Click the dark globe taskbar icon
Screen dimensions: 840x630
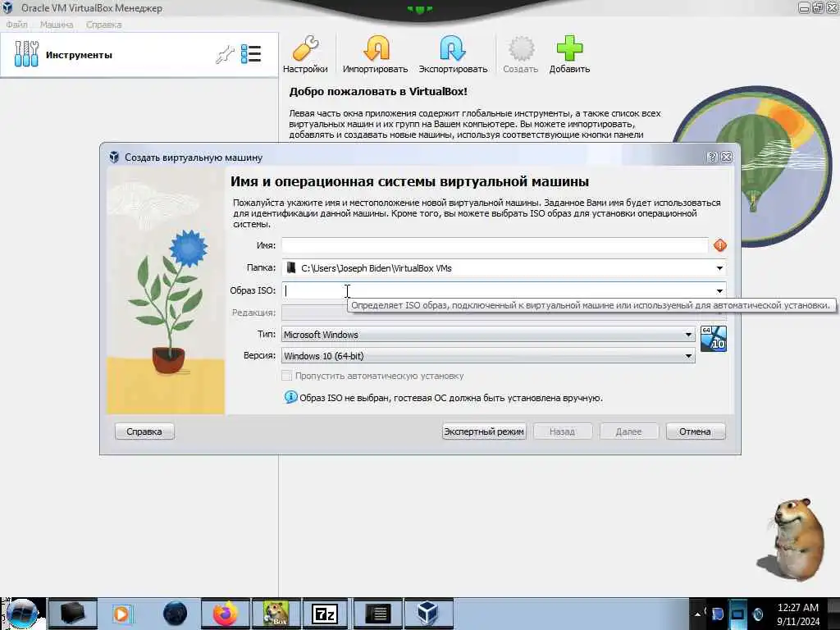click(x=176, y=614)
